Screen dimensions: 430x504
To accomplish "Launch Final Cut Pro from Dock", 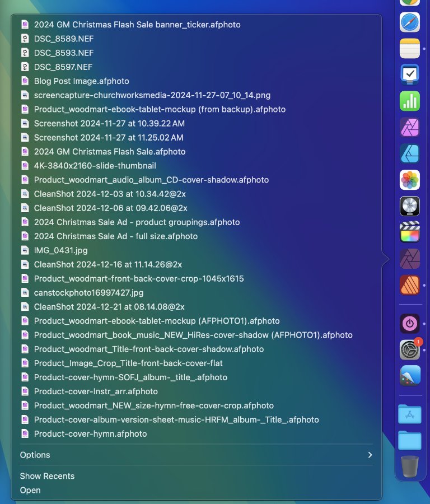I will coord(410,232).
